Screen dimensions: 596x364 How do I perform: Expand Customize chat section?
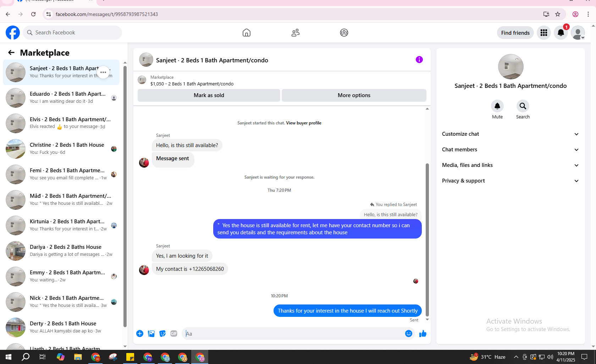tap(511, 134)
